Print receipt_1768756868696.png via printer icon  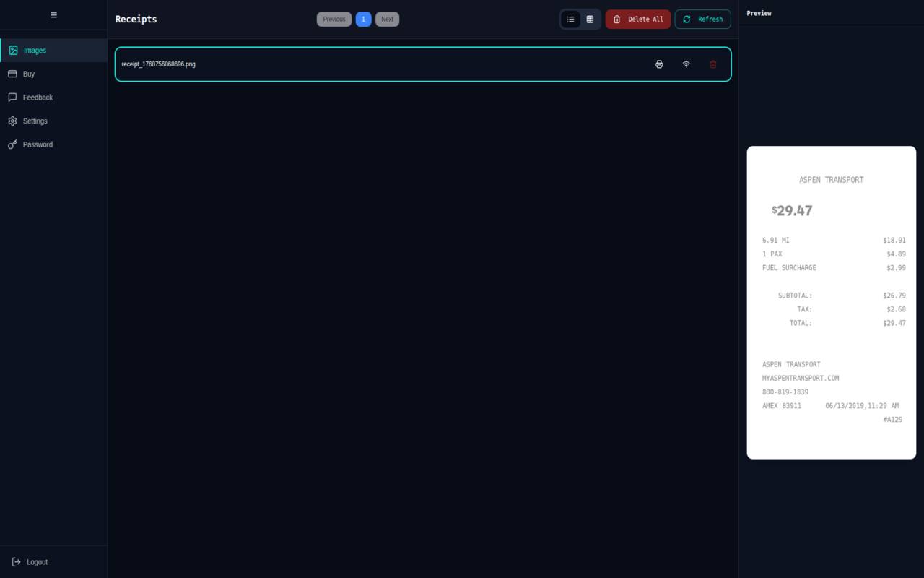659,64
